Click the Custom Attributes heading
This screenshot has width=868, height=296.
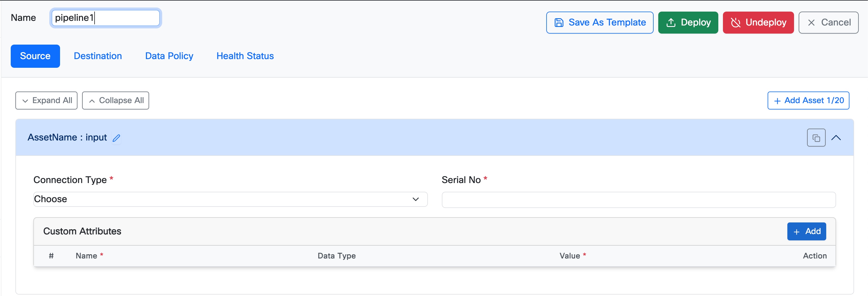[82, 231]
